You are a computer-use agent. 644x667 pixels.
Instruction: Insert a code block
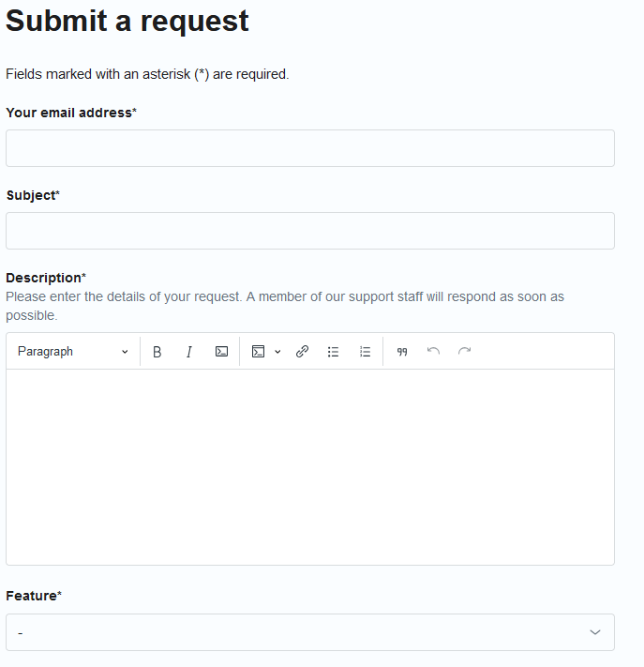coord(258,352)
